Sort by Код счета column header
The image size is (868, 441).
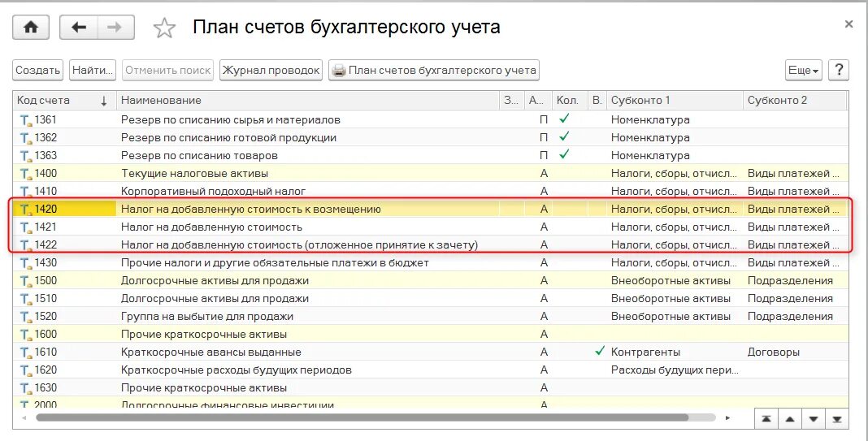64,100
